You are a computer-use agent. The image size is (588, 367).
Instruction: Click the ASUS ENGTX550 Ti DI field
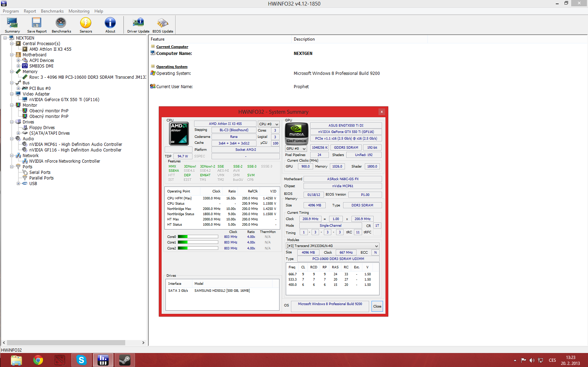[x=346, y=125]
